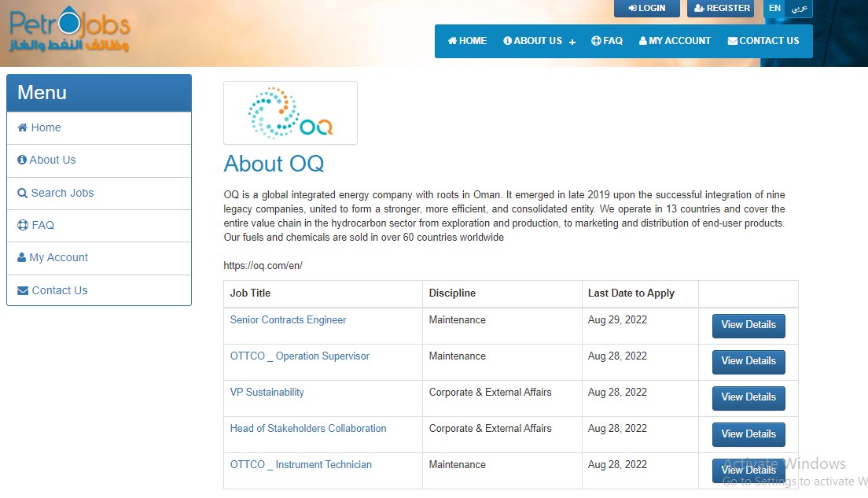868x498 pixels.
Task: Click the PetroJobs logo
Action: coord(69,29)
